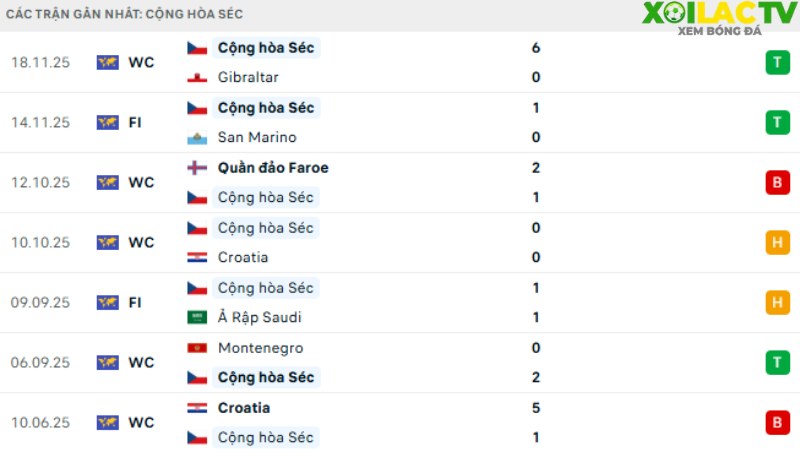This screenshot has height=450, width=800.
Task: Select the San Marino team name
Action: pyautogui.click(x=257, y=137)
